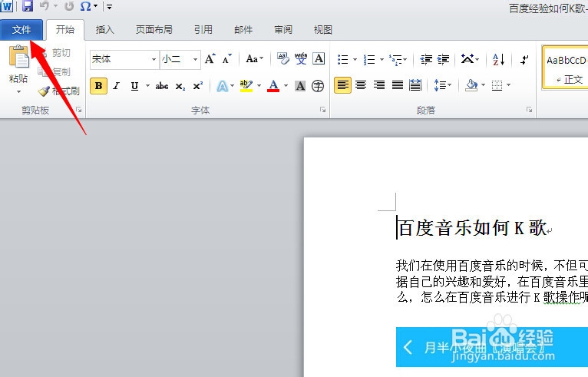Click the character border A icon

[x=319, y=58]
